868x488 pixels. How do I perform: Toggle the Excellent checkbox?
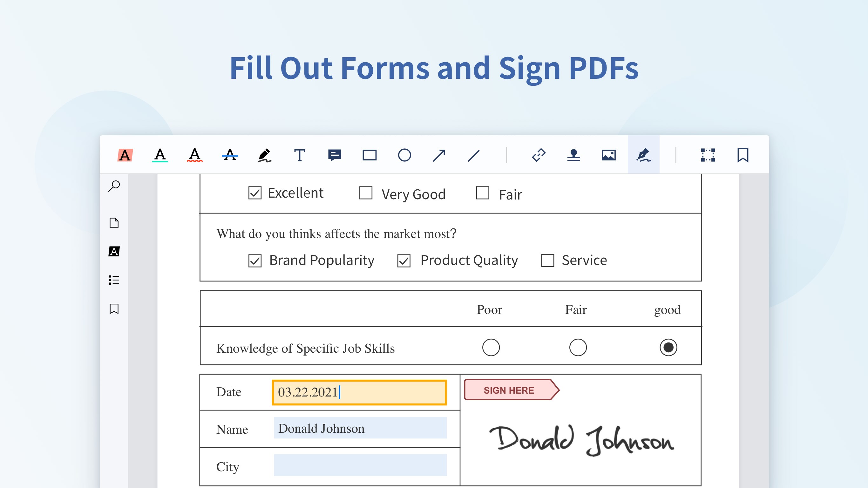pos(253,193)
